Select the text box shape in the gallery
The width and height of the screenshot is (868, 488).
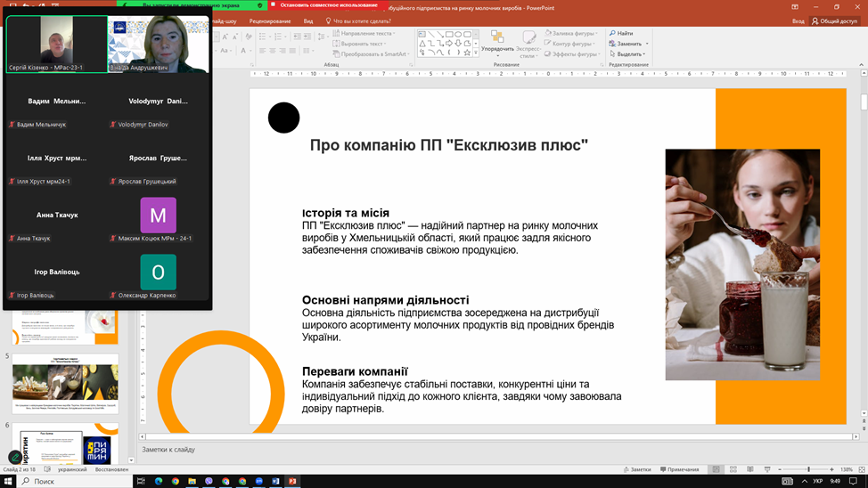422,35
